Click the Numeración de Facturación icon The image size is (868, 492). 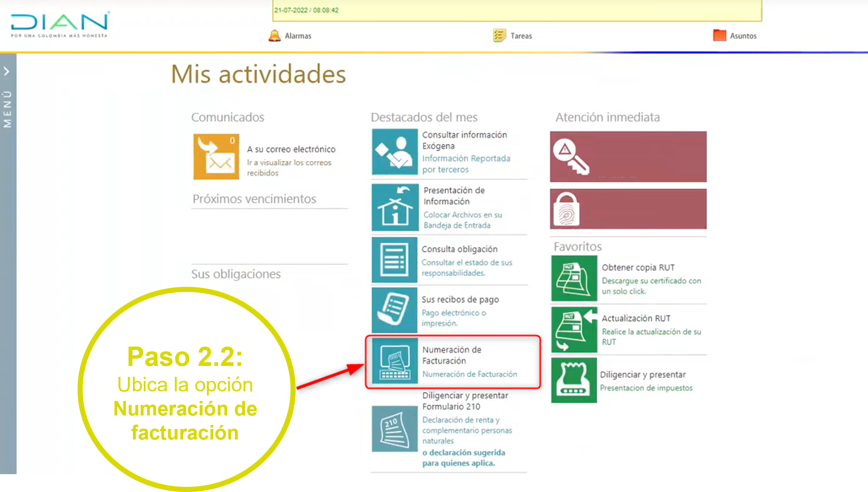point(395,361)
